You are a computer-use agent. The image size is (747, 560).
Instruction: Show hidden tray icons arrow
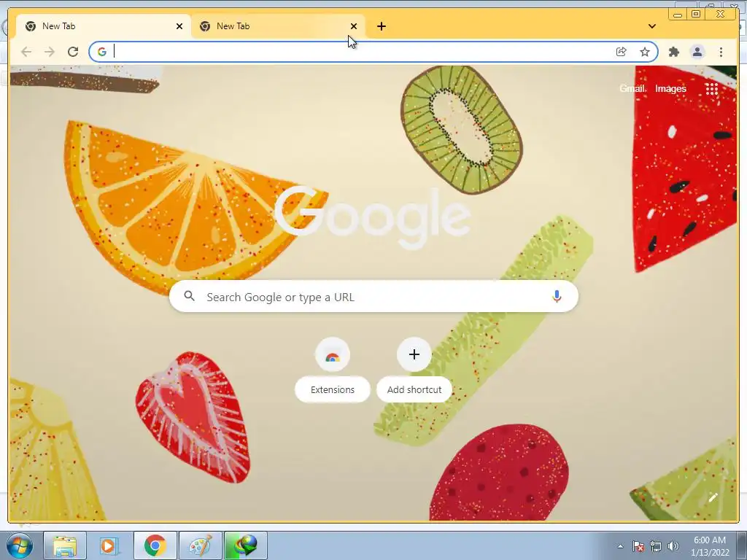620,546
